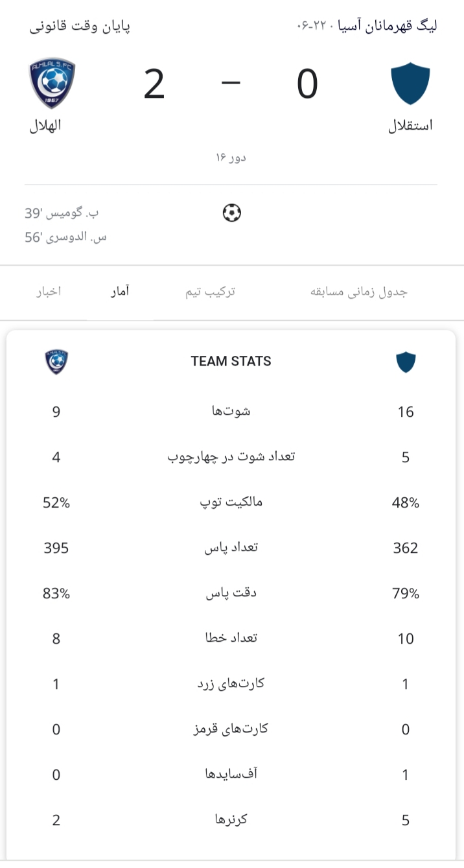Tap the small Esteghlal shield in Team Stats
The image size is (464, 868).
pyautogui.click(x=406, y=362)
